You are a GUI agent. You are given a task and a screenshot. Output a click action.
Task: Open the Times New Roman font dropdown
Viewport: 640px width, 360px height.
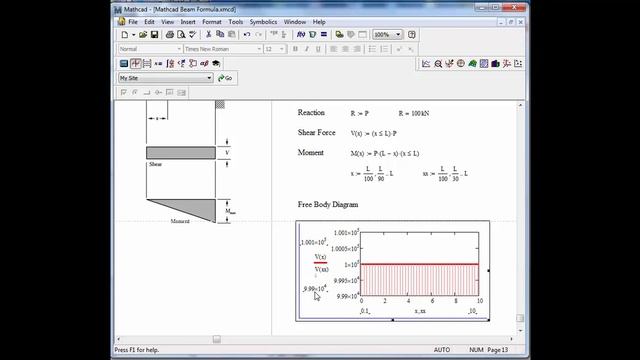coord(259,49)
